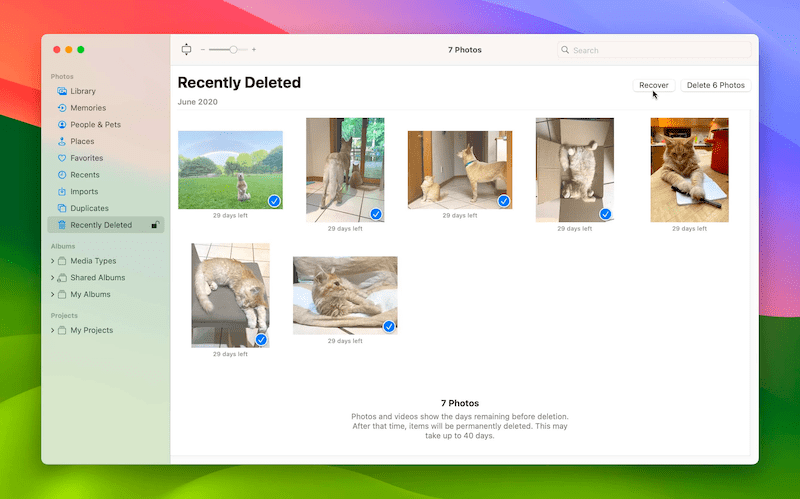Viewport: 800px width, 499px height.
Task: Expand the Media Types chevron
Action: click(x=53, y=261)
